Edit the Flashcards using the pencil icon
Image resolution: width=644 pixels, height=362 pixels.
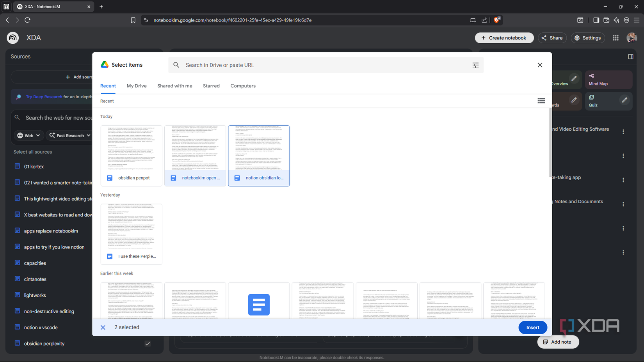574,101
